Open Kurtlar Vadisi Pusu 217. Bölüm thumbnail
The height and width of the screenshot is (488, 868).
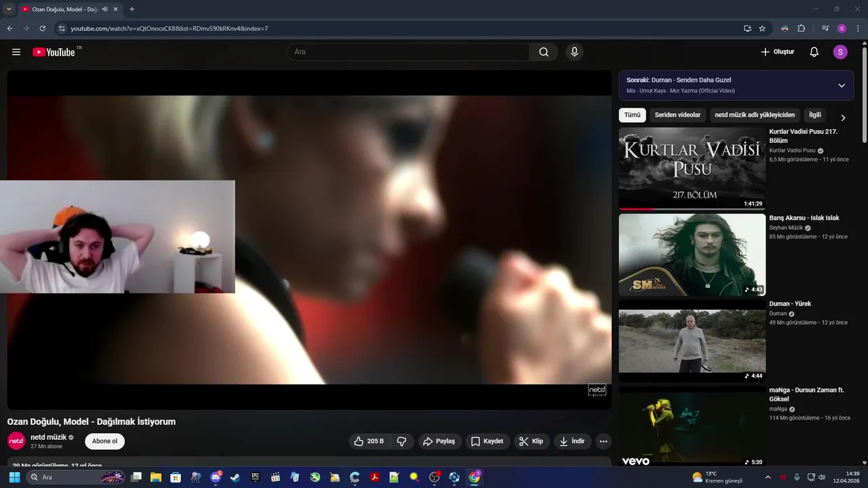point(692,168)
